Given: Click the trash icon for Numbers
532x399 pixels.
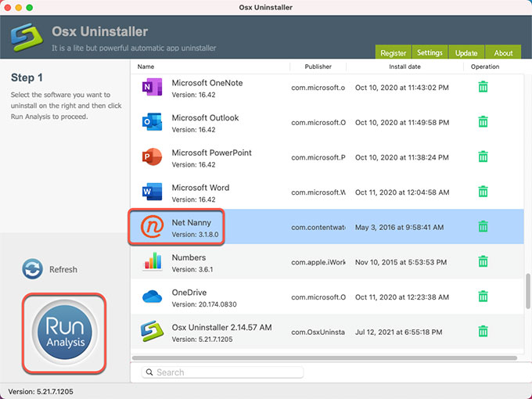Looking at the screenshot, I should click(483, 261).
